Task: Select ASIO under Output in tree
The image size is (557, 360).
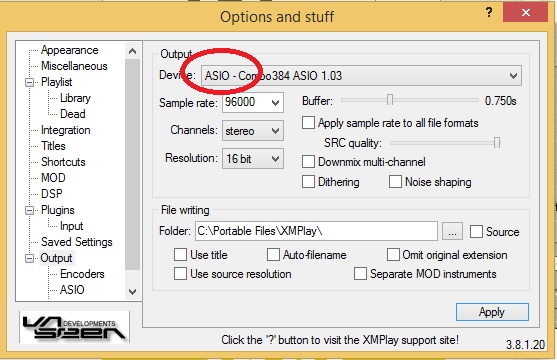Action: click(72, 290)
